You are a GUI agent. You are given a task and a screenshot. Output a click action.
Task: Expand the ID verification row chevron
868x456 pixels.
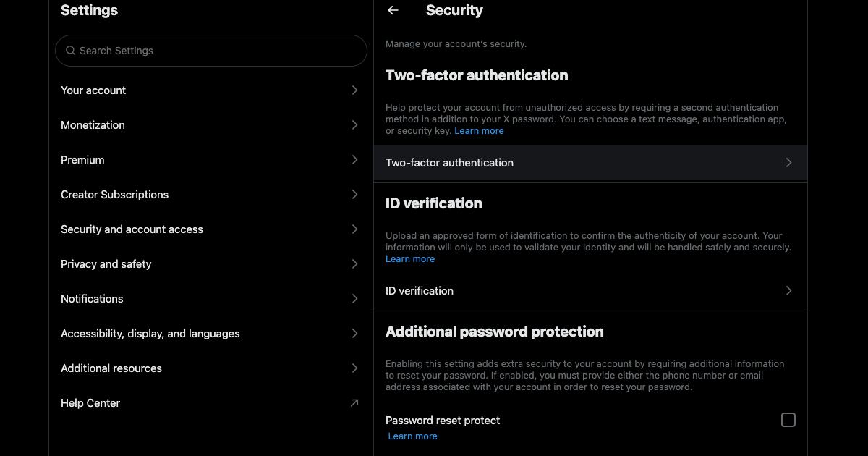(788, 291)
